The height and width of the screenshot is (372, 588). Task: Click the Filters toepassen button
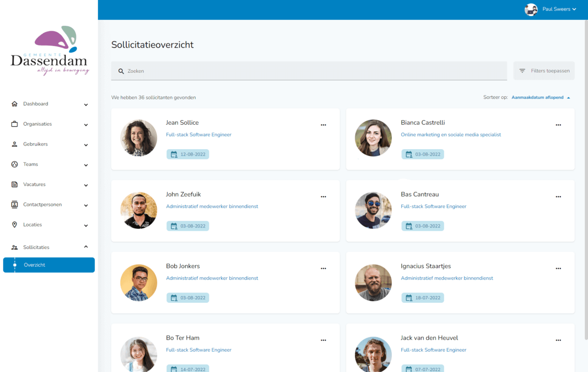544,71
